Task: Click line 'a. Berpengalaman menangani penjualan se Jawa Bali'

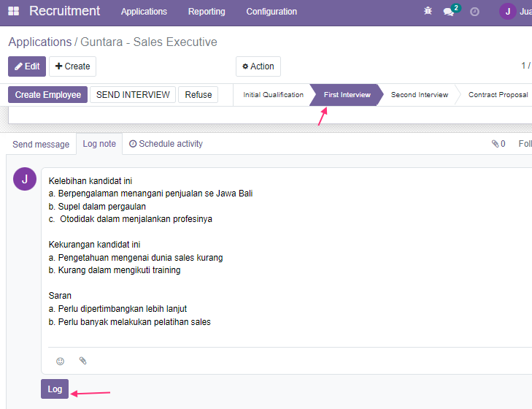Action: [x=150, y=194]
